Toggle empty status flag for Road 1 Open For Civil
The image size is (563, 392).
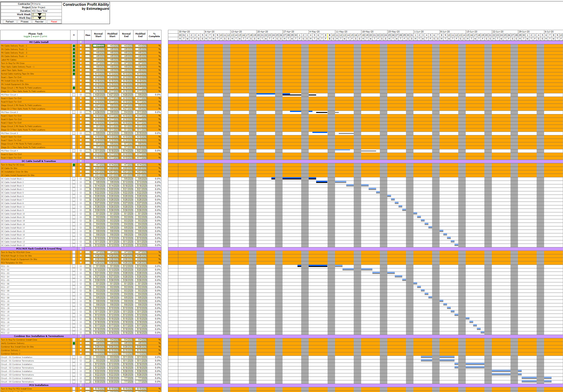point(74,77)
